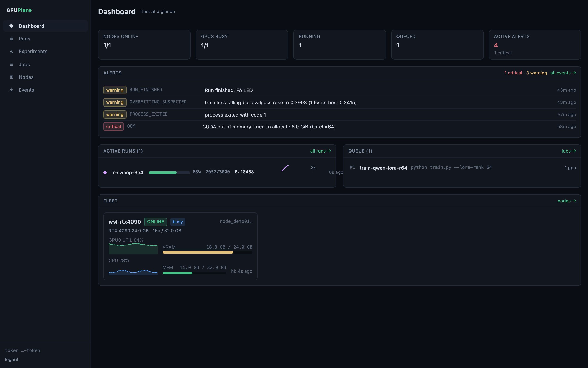Click the GPUs Busy stat card
The width and height of the screenshot is (588, 368).
point(242,45)
